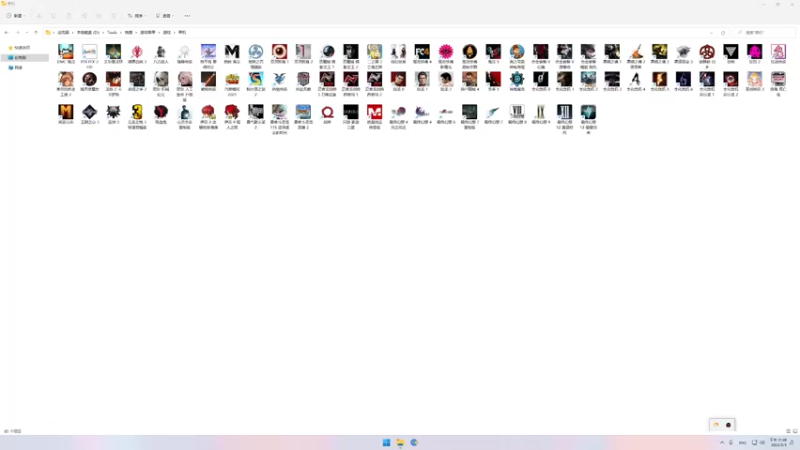The height and width of the screenshot is (450, 800).
Task: Open the Windows Start menu
Action: (386, 442)
